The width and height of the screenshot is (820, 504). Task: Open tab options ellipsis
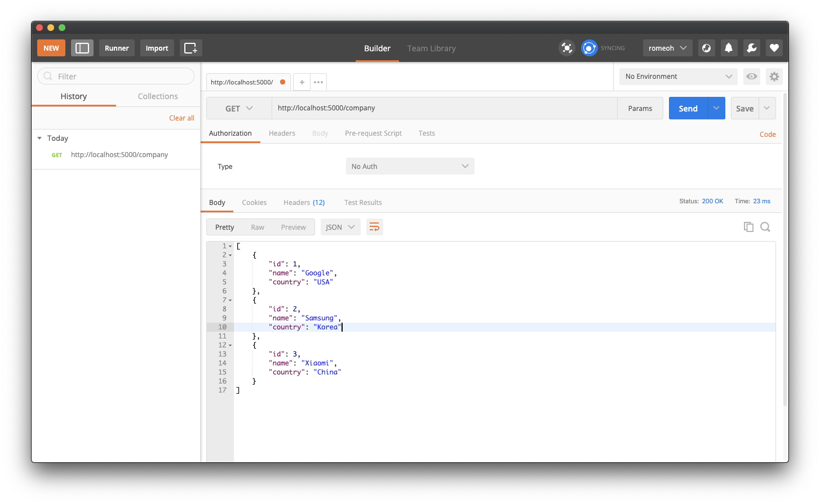318,82
